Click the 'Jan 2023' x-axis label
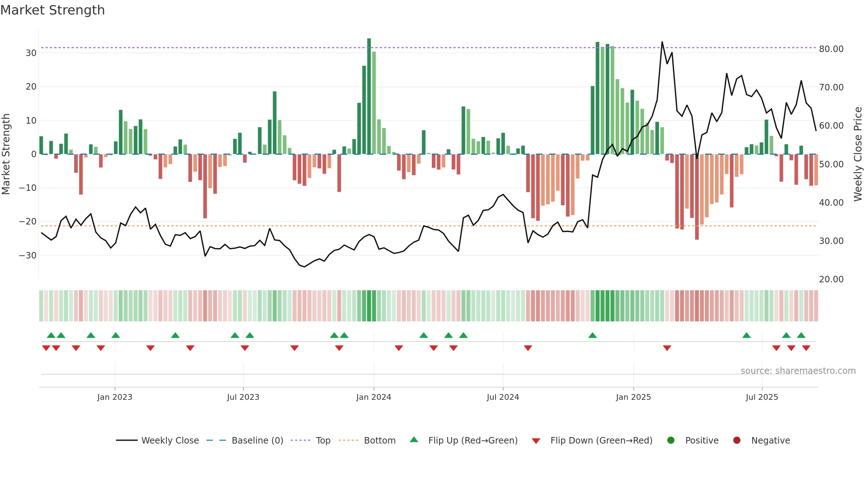This screenshot has height=488, width=868. [x=115, y=397]
